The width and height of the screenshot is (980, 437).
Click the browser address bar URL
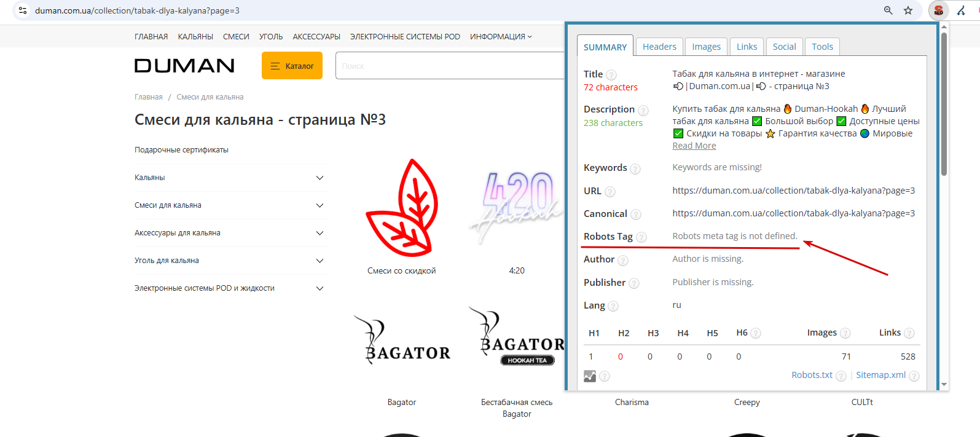point(137,10)
